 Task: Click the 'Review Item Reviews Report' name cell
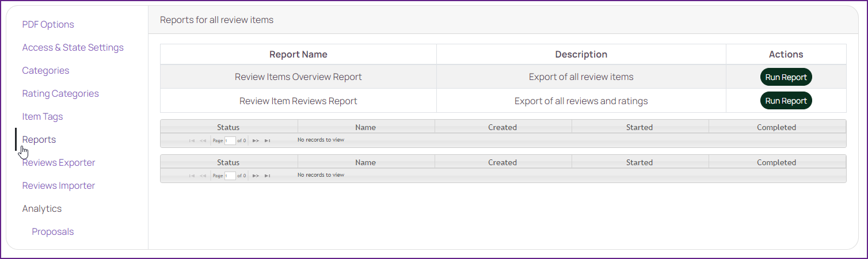298,101
